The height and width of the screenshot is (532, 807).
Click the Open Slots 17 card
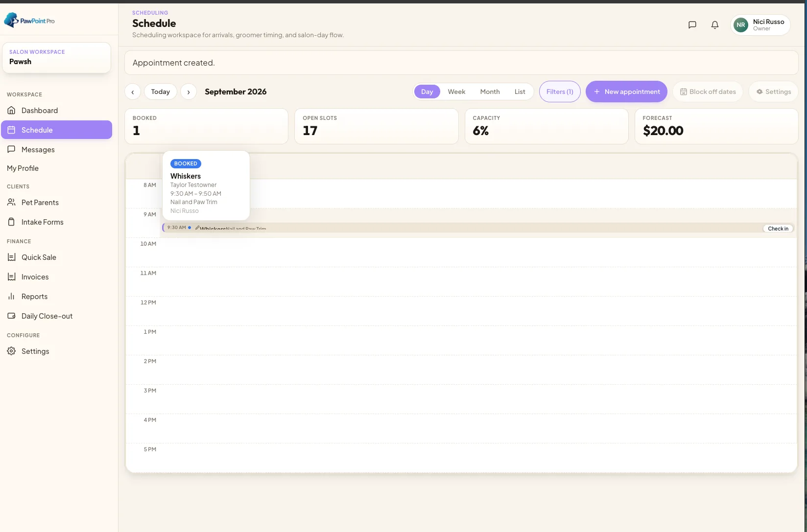[377, 126]
